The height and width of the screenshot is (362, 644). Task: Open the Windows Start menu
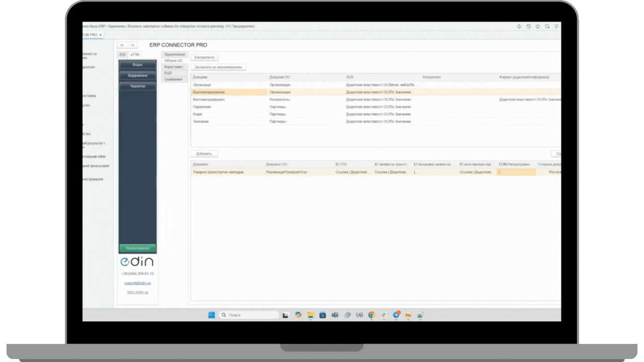pos(212,315)
